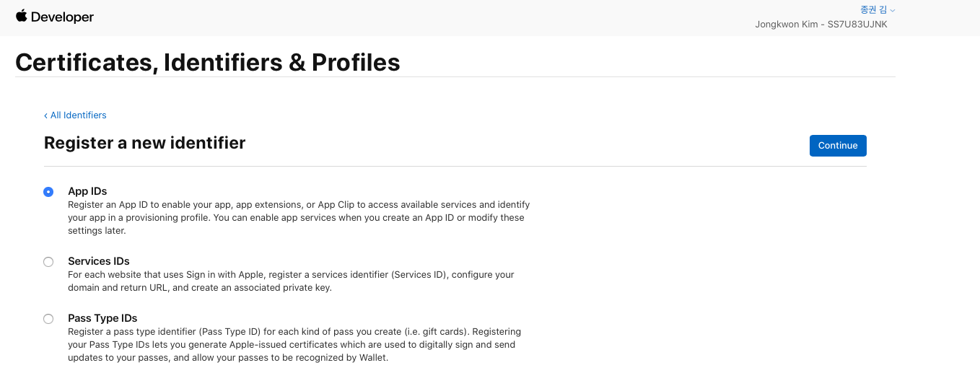The width and height of the screenshot is (980, 373).
Task: Click the App IDs description paragraph
Action: coord(299,218)
